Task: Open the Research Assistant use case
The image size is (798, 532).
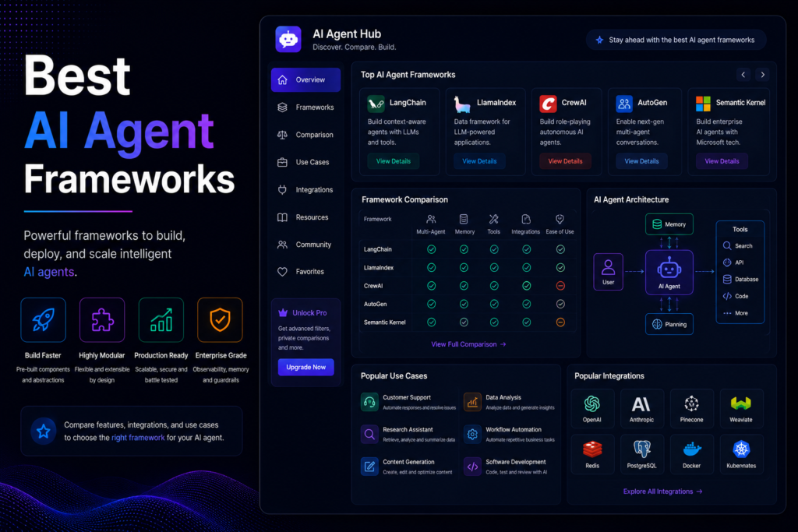Action: [408, 435]
